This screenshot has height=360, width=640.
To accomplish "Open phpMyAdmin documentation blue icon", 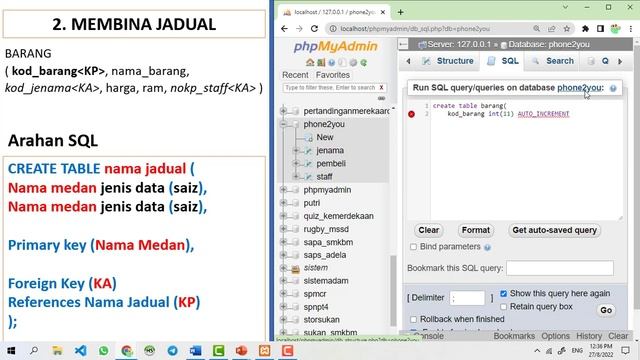I will coord(331,62).
